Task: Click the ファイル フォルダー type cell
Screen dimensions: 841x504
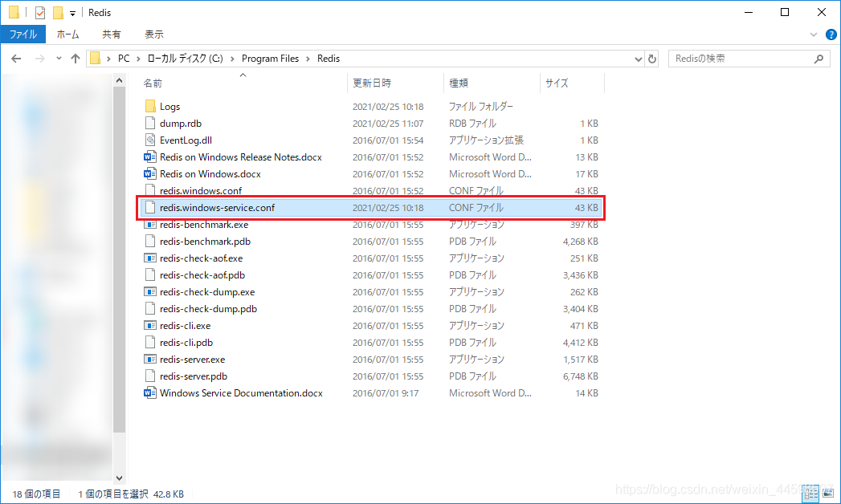Action: click(480, 106)
